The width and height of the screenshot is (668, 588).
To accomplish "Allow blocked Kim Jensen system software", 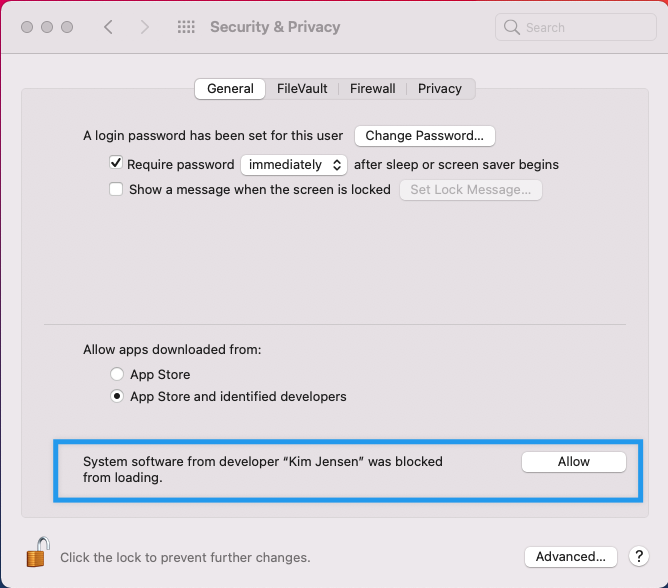I will click(574, 462).
